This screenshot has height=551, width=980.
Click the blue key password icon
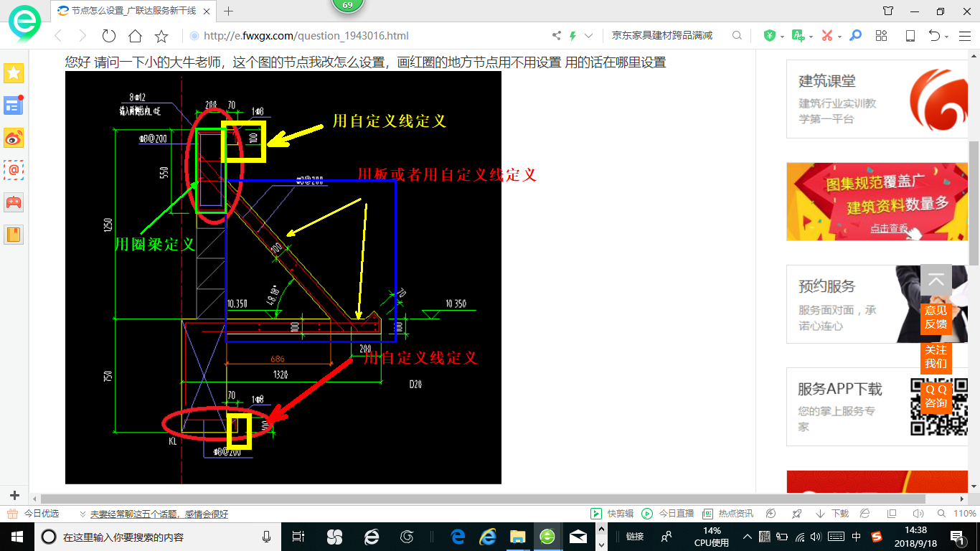(x=855, y=36)
